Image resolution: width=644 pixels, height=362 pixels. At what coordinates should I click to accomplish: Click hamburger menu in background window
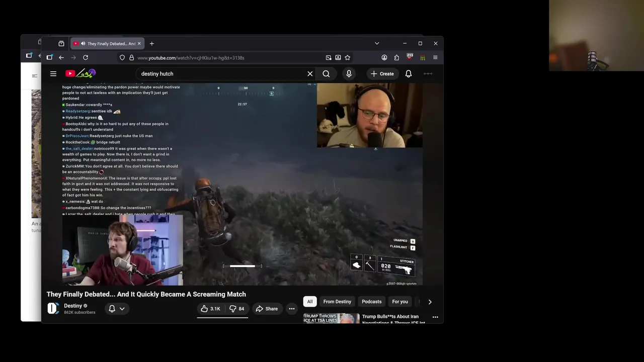point(35,76)
